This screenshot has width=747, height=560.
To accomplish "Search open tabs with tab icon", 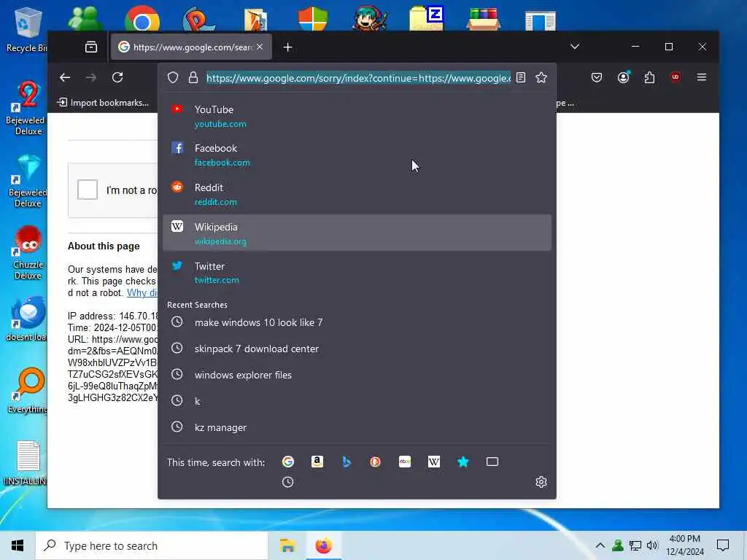I will coord(492,462).
